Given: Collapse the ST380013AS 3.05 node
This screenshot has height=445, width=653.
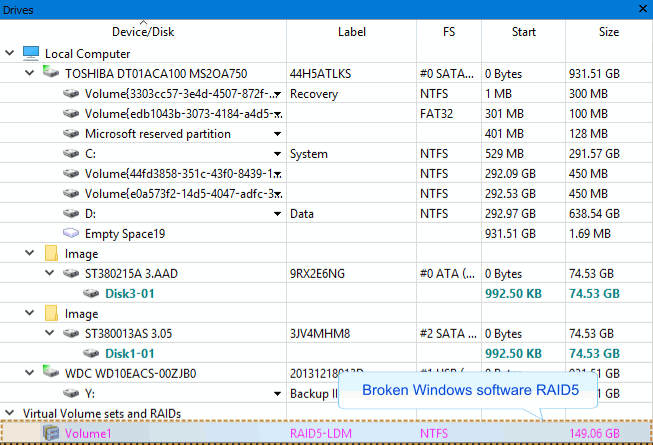Looking at the screenshot, I should point(50,333).
